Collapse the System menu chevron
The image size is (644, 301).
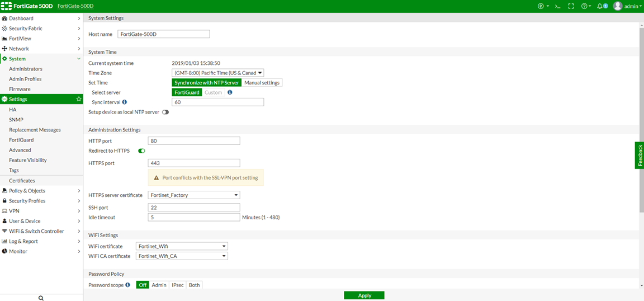point(79,59)
